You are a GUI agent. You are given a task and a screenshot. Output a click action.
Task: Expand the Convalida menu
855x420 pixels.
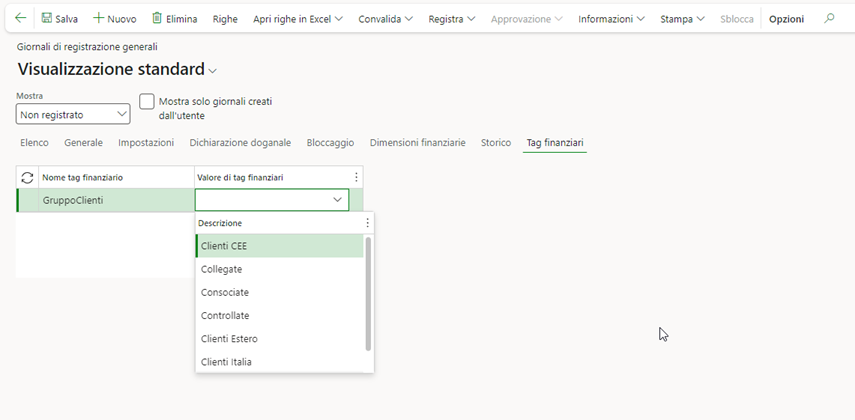[x=386, y=19]
